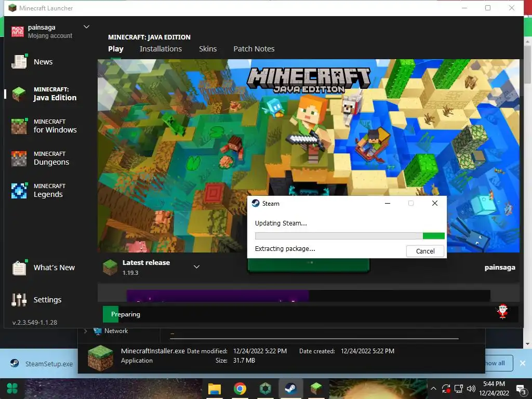
Task: Switch to the Skins tab
Action: (208, 49)
